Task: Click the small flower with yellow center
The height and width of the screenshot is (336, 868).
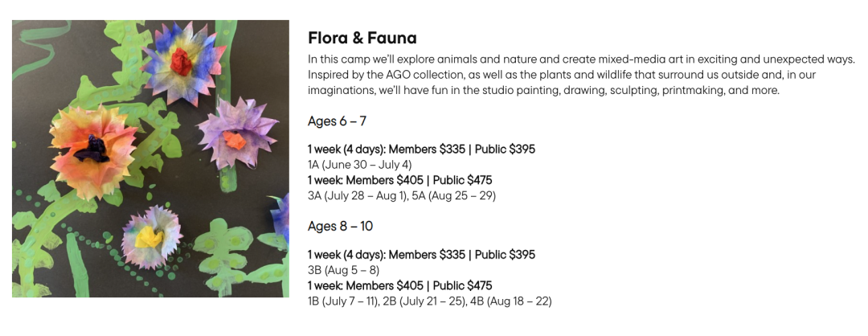Action: coord(151,236)
